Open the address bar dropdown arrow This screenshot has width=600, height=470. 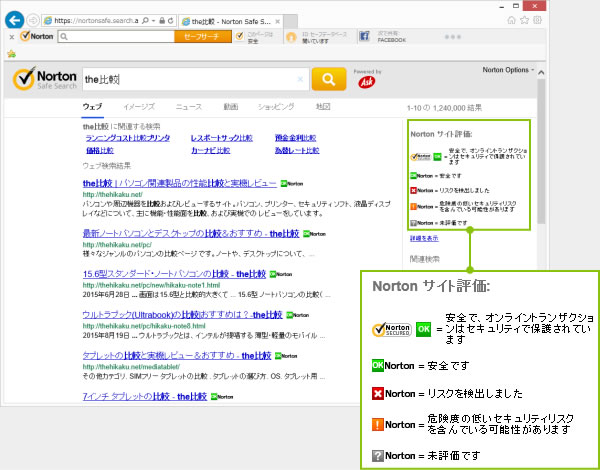click(153, 21)
